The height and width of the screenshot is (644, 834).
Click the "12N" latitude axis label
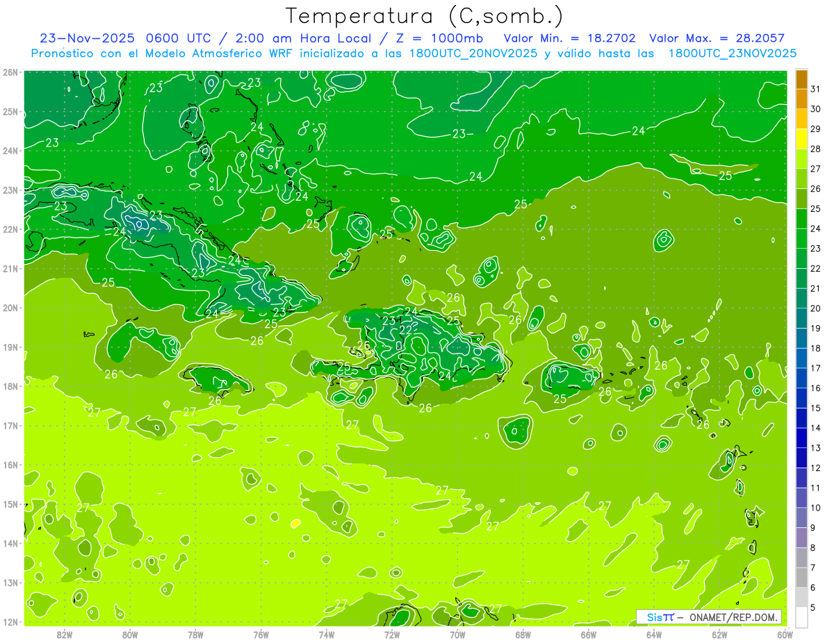coord(10,622)
